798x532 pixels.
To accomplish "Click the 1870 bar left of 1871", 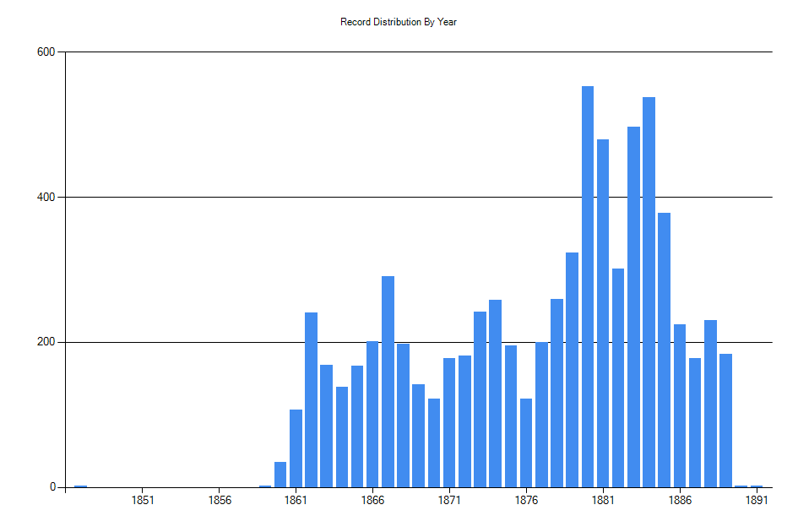I will point(434,442).
